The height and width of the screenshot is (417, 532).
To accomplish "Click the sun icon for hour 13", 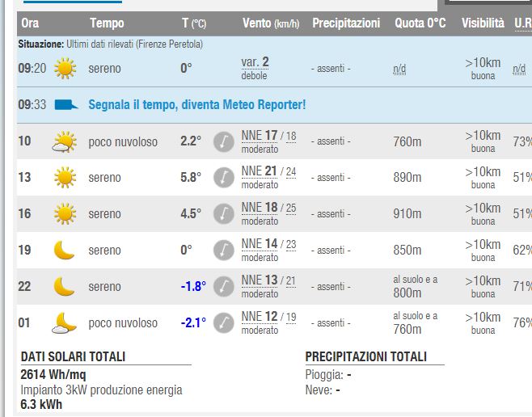I will (64, 178).
